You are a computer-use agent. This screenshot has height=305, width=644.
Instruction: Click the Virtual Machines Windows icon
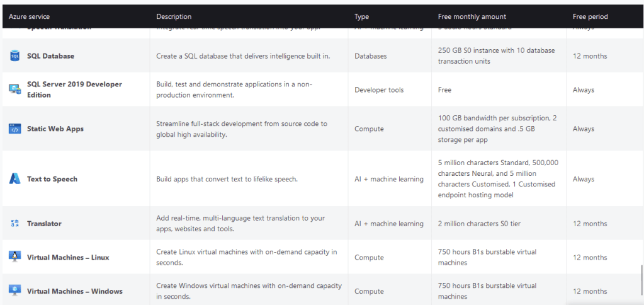coord(15,291)
